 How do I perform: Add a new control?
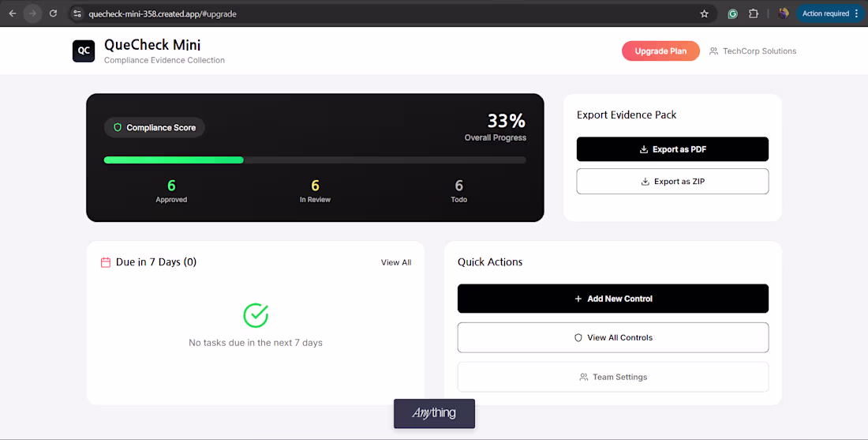[x=613, y=299]
